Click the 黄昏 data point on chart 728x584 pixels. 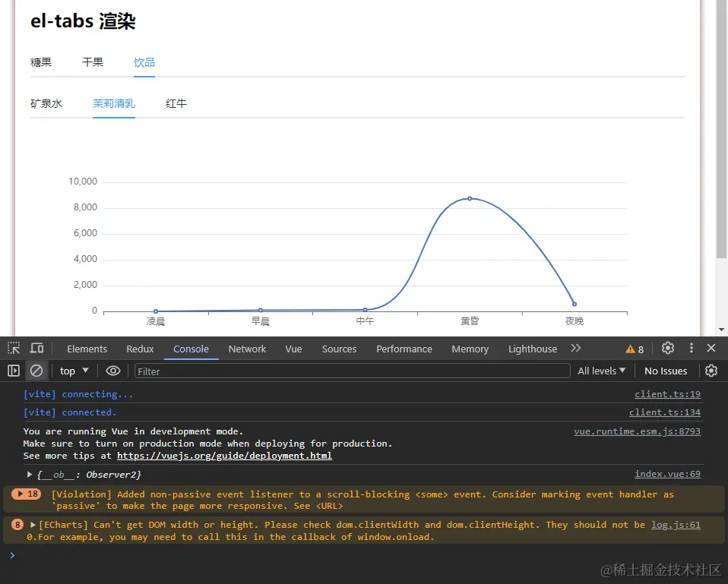coord(470,198)
